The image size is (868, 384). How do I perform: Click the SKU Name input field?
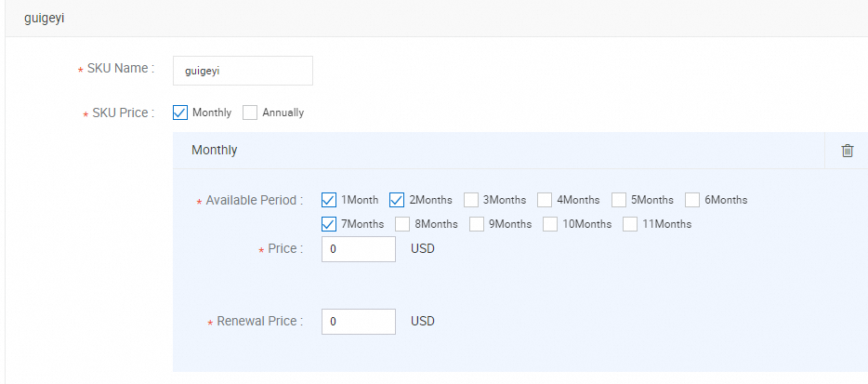[243, 71]
